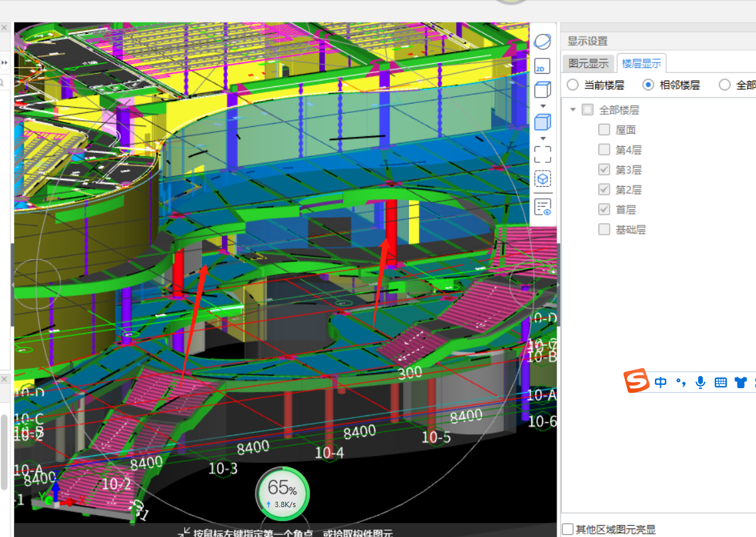Switch the viewport to 2D mode
Viewport: 756px width, 537px height.
543,66
